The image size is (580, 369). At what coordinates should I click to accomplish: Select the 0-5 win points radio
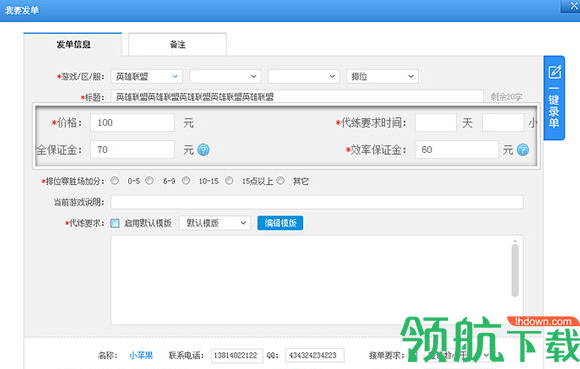pyautogui.click(x=115, y=180)
